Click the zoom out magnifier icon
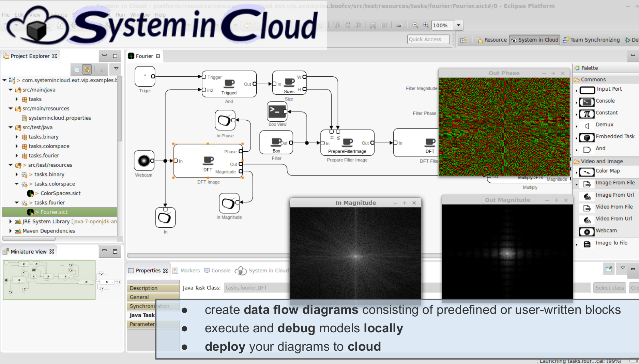The width and height of the screenshot is (639, 364). 415,25
